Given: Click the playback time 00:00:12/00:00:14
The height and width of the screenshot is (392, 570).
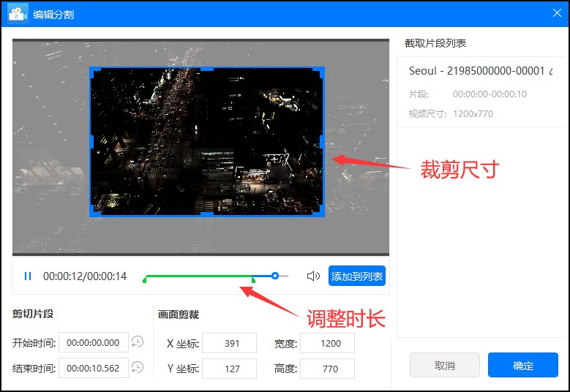Looking at the screenshot, I should pos(85,276).
